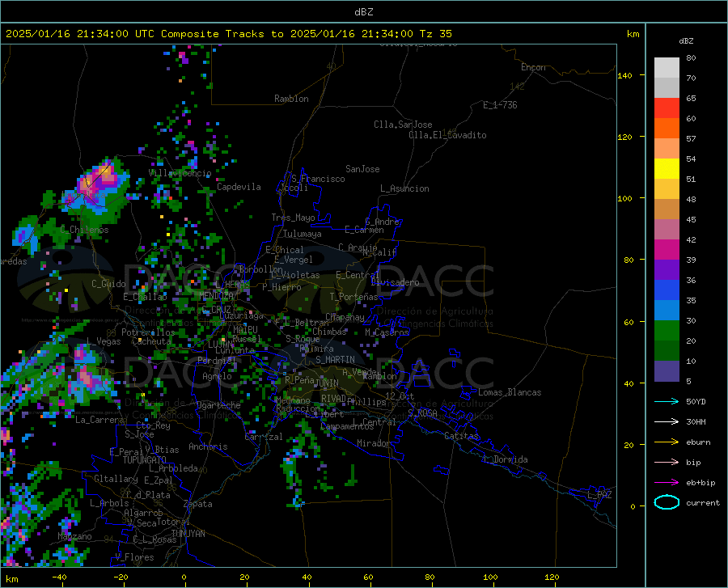Click the 'E_1-736' label on map
728x588 pixels.
tap(500, 105)
